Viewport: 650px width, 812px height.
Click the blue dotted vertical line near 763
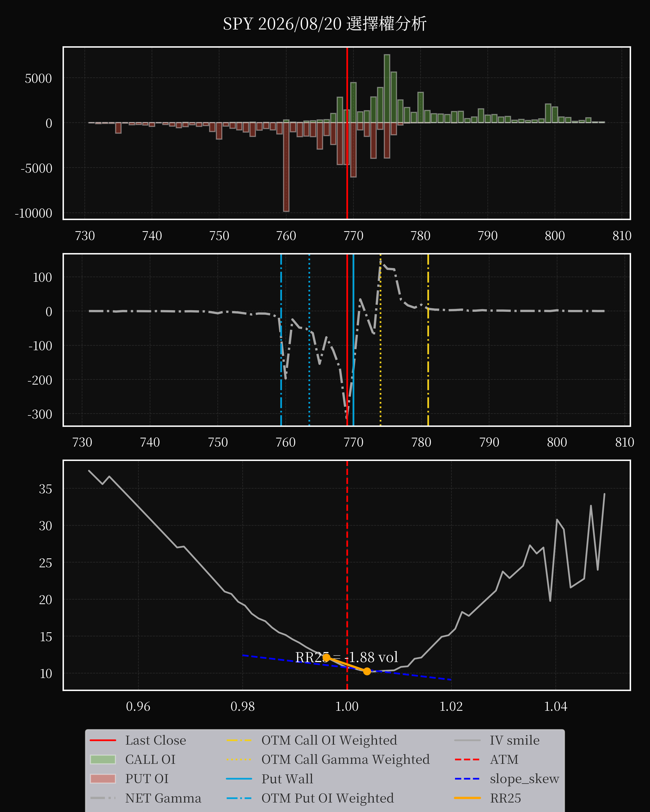coord(309,340)
